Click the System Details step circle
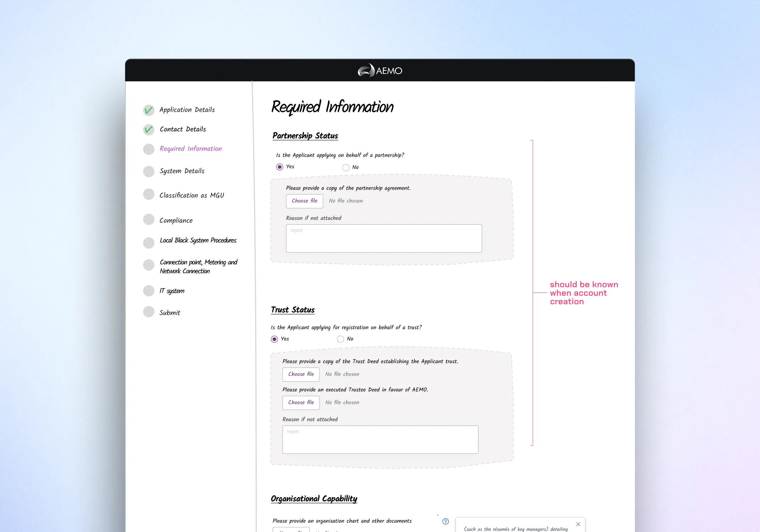 [x=149, y=172]
